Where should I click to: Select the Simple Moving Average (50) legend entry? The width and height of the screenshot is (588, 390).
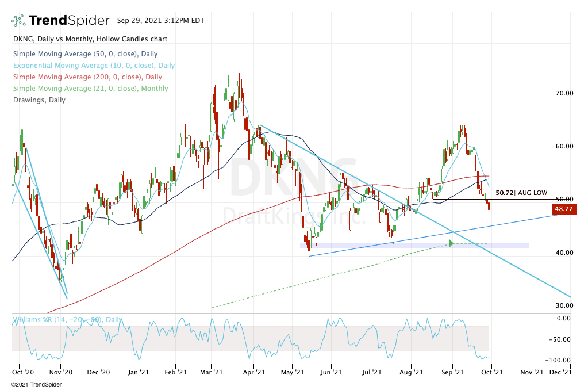tap(85, 54)
